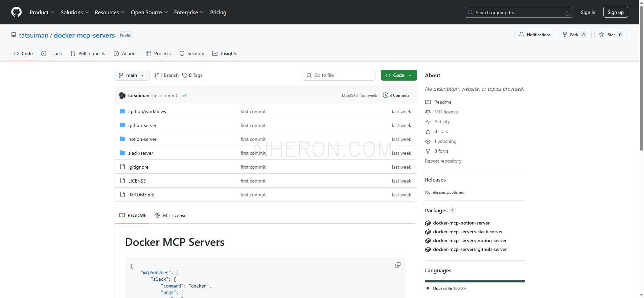This screenshot has width=644, height=298.
Task: Click the github-server folder icon
Action: click(x=122, y=125)
